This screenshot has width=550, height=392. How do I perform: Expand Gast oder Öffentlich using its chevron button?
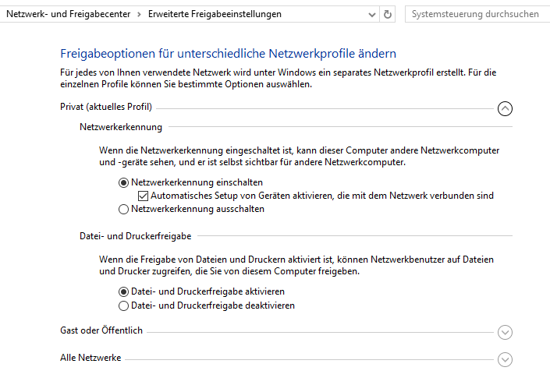point(505,333)
